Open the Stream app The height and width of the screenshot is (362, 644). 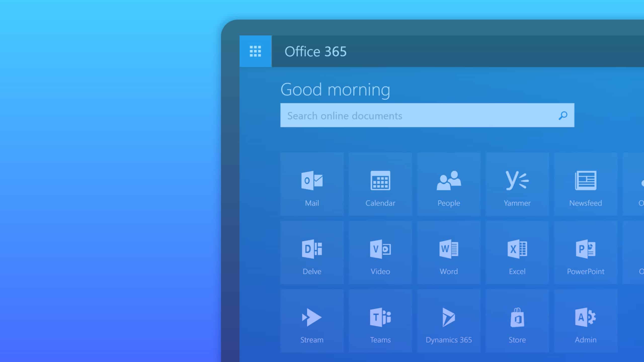click(x=312, y=323)
